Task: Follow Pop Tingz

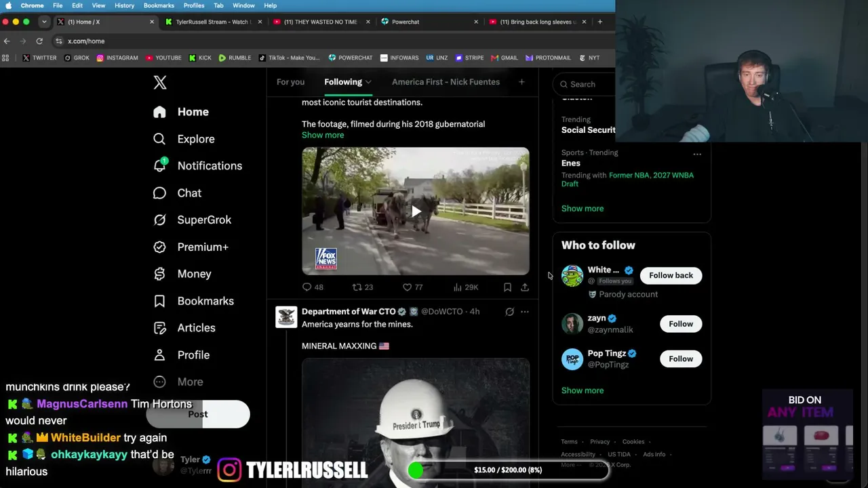Action: tap(681, 359)
